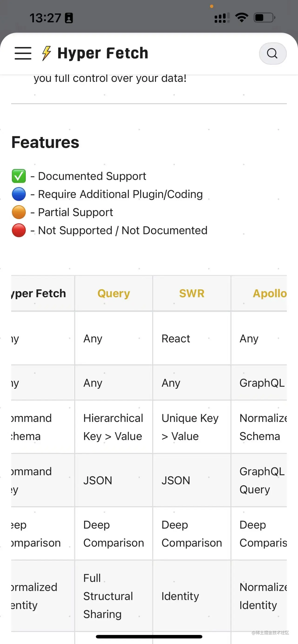Image resolution: width=298 pixels, height=644 pixels.
Task: Tap the GraphQL Query table cell
Action: (262, 480)
